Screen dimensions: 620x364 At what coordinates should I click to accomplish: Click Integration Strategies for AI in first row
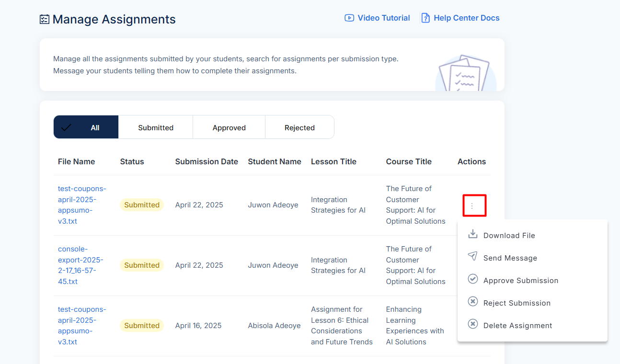[x=338, y=205]
